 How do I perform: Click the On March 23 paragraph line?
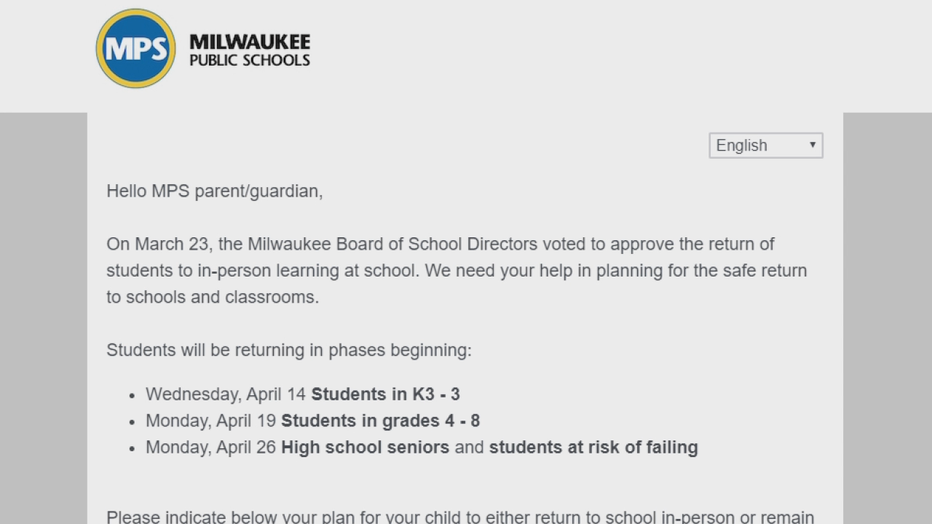[440, 244]
